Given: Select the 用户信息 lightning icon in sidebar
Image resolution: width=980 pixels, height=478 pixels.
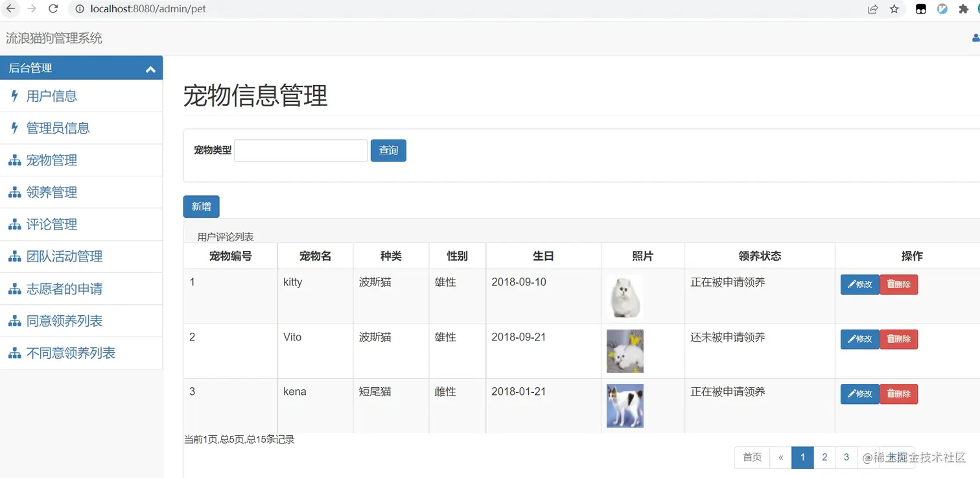Looking at the screenshot, I should click(x=14, y=95).
